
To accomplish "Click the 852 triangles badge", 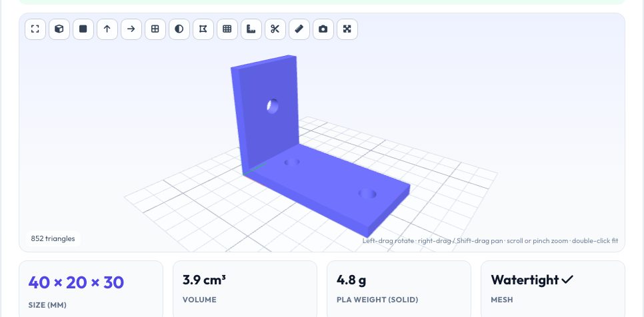I will coord(53,238).
